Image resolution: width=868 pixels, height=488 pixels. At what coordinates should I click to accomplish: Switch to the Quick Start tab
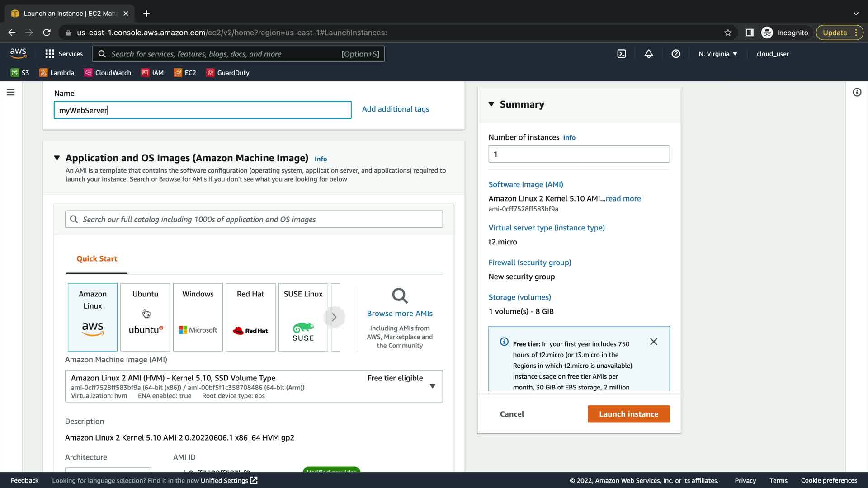[97, 258]
